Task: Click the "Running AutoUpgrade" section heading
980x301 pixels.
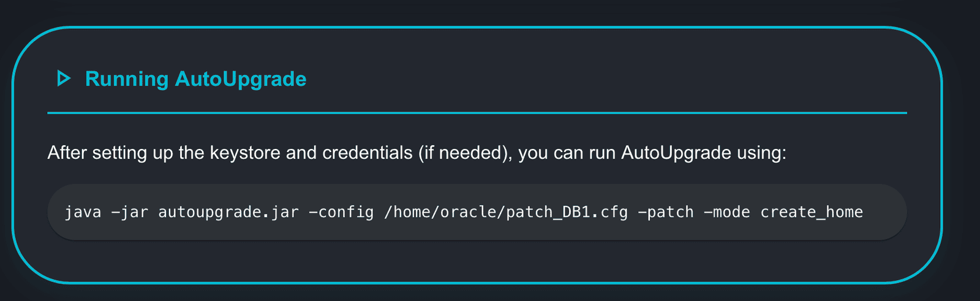Action: click(195, 78)
